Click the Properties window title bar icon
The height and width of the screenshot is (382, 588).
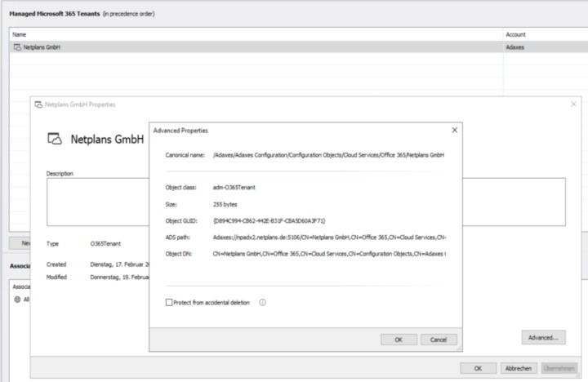[x=38, y=104]
